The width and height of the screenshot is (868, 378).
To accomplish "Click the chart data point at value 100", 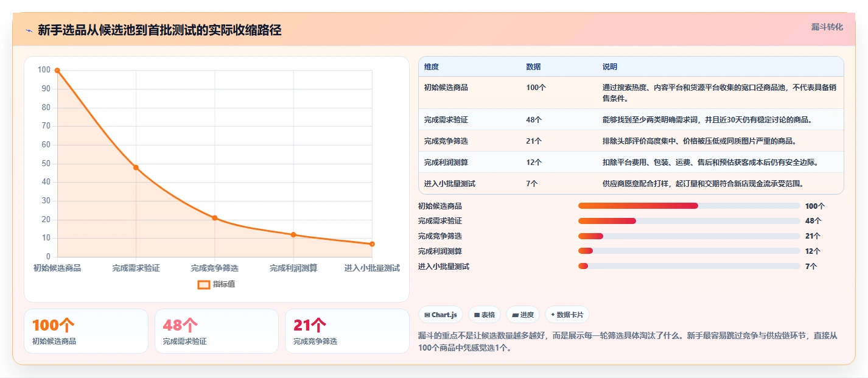I will pyautogui.click(x=57, y=71).
